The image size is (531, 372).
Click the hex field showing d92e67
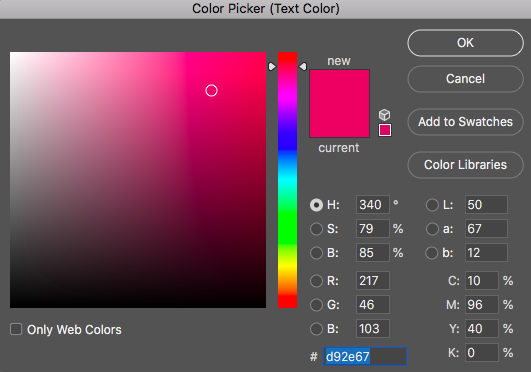pyautogui.click(x=365, y=356)
